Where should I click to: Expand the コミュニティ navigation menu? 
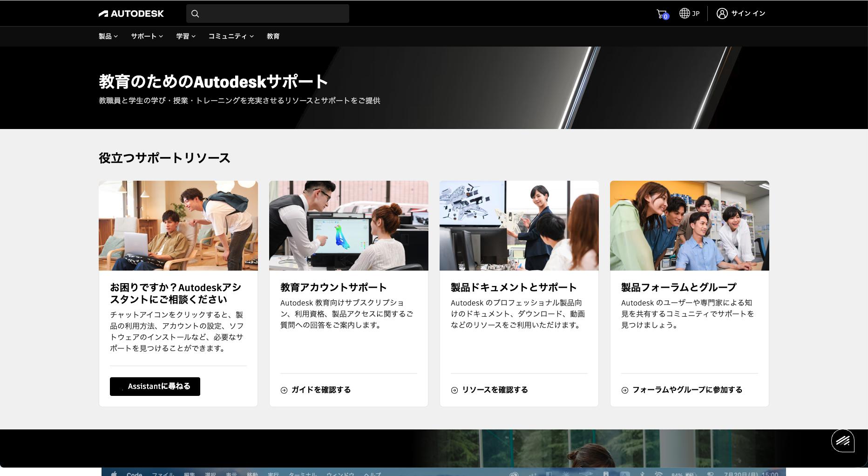pyautogui.click(x=231, y=36)
